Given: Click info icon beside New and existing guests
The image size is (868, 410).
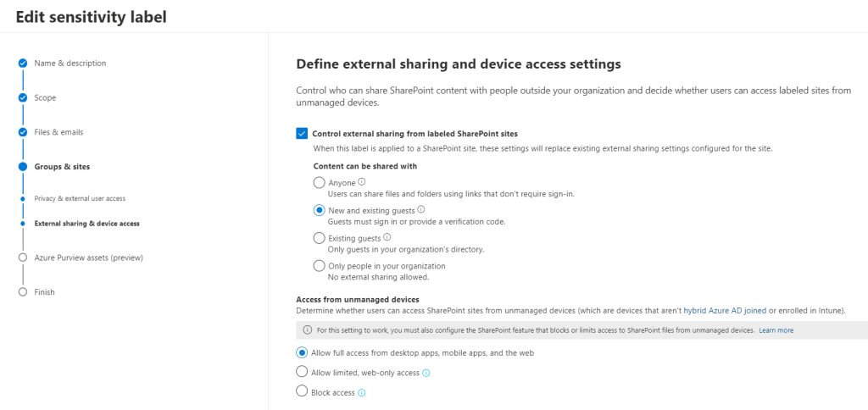Looking at the screenshot, I should [x=421, y=210].
